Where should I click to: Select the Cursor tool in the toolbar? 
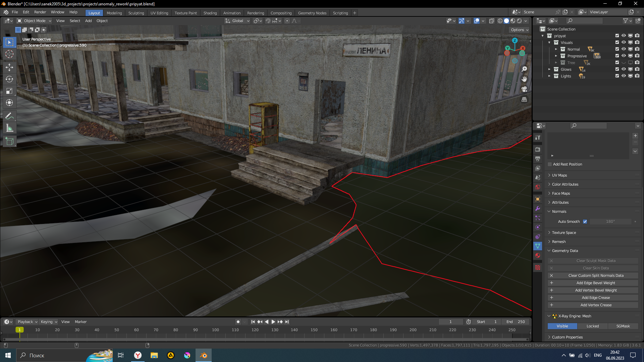(x=9, y=54)
